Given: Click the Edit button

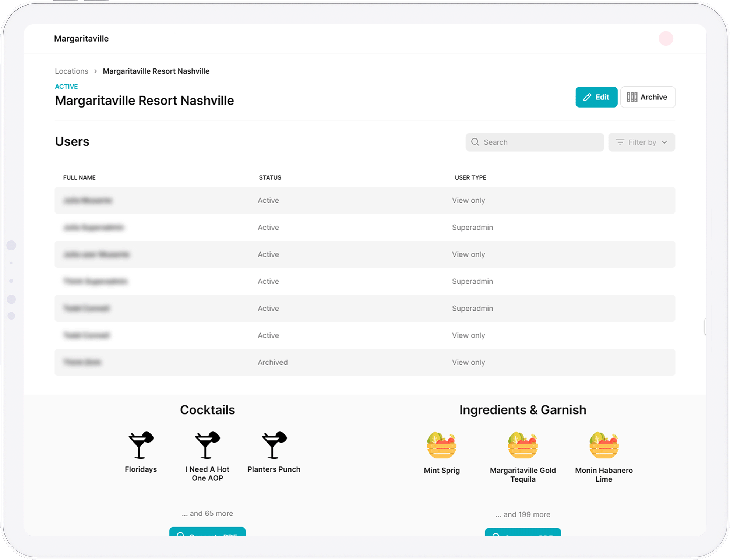Looking at the screenshot, I should [596, 97].
